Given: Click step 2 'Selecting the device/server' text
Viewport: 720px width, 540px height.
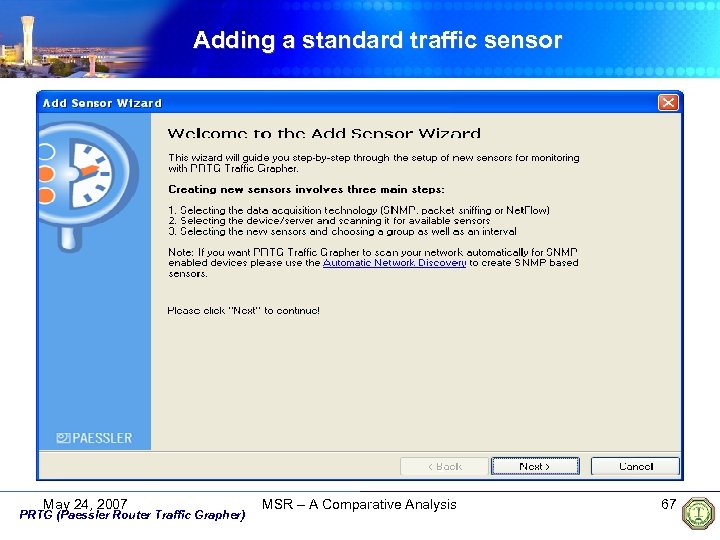Looking at the screenshot, I should 329,221.
